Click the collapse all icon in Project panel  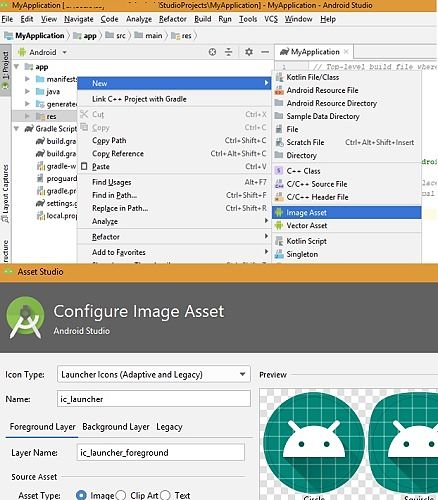229,52
